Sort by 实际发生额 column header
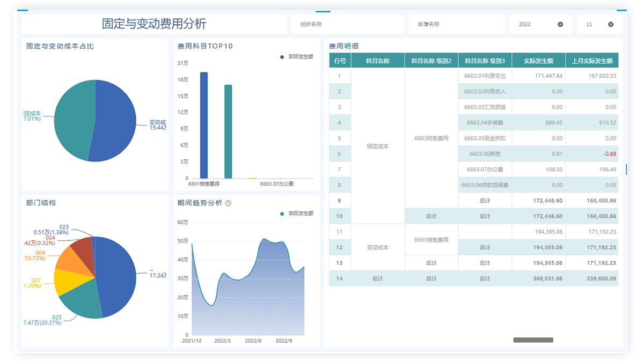This screenshot has height=362, width=644. [538, 61]
